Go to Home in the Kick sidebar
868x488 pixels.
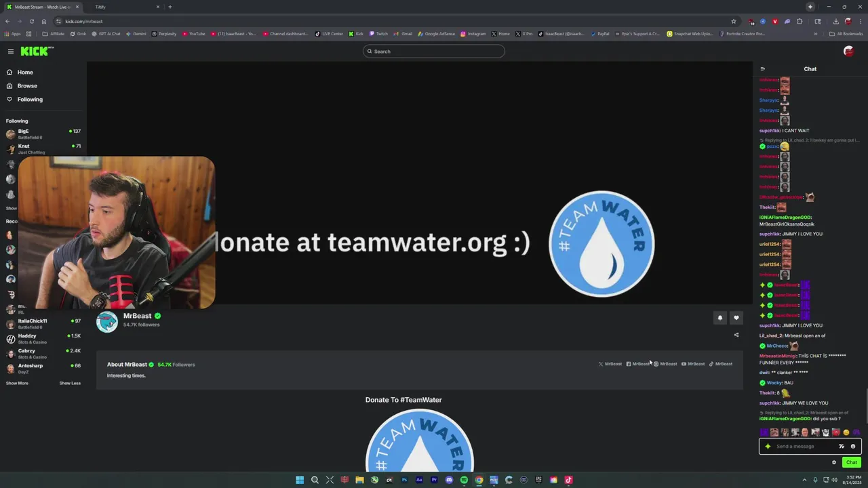[25, 72]
